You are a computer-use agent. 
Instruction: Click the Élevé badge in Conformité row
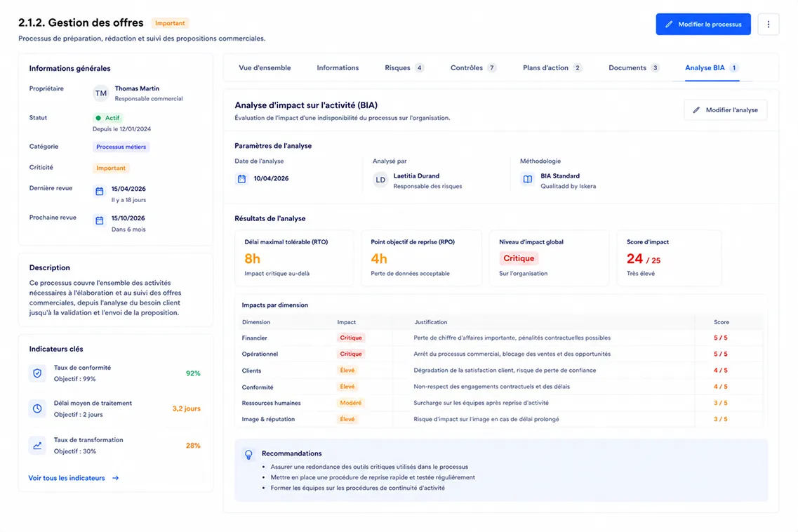(x=347, y=387)
